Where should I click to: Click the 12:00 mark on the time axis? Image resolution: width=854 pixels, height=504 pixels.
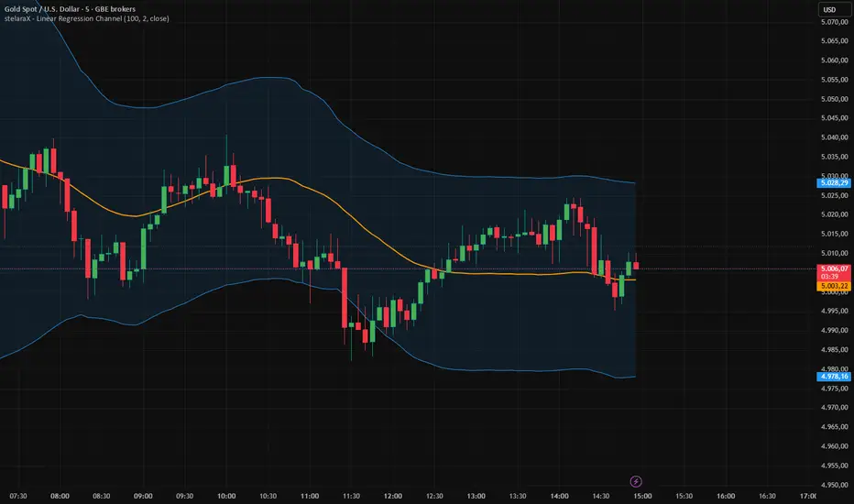pos(393,494)
